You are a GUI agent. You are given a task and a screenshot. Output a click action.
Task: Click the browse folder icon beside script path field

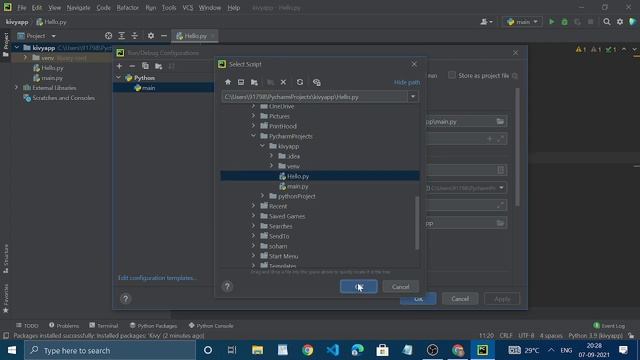(x=500, y=121)
